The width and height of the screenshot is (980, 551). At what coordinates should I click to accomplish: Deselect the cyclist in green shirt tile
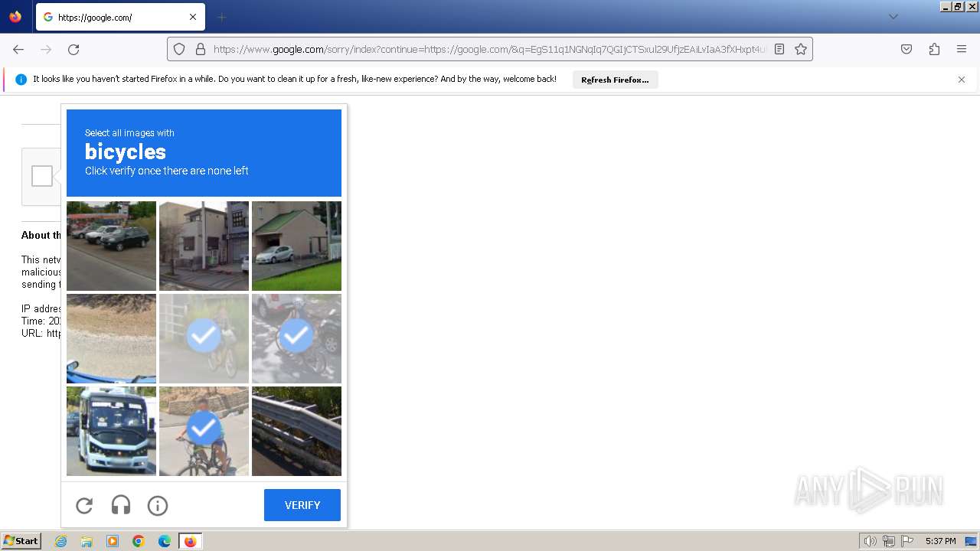coord(204,431)
